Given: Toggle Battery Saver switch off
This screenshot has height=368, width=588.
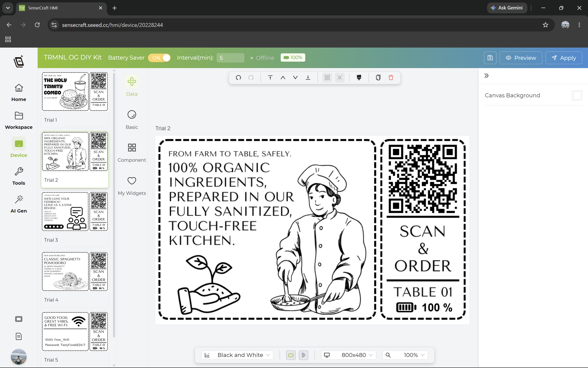Looking at the screenshot, I should click(159, 58).
